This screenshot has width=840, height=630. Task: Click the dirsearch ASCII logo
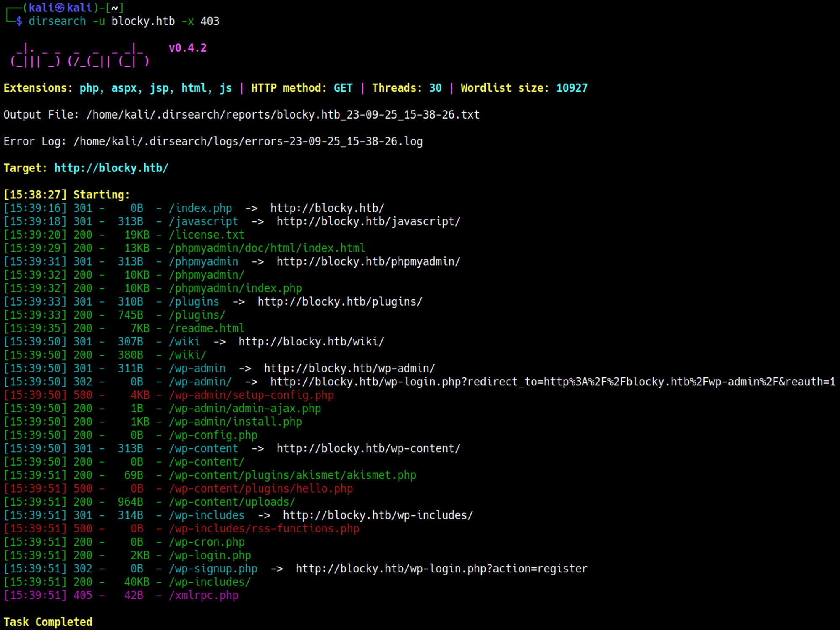coord(80,55)
